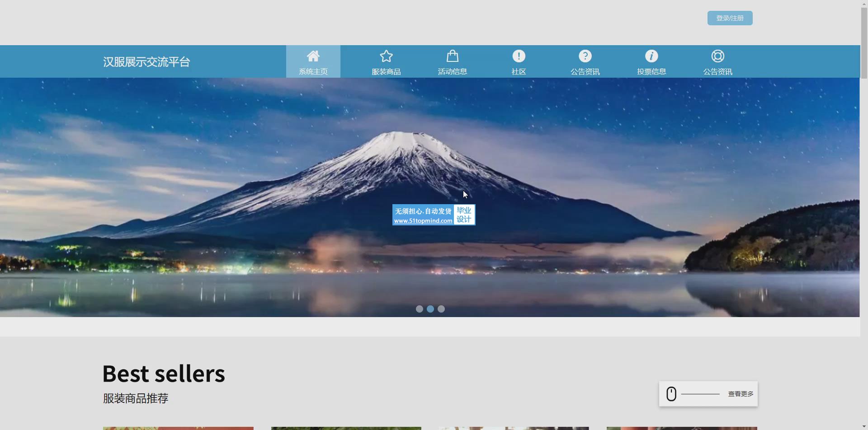This screenshot has width=868, height=430.
Task: Select the second (active) carousel dot
Action: (430, 309)
